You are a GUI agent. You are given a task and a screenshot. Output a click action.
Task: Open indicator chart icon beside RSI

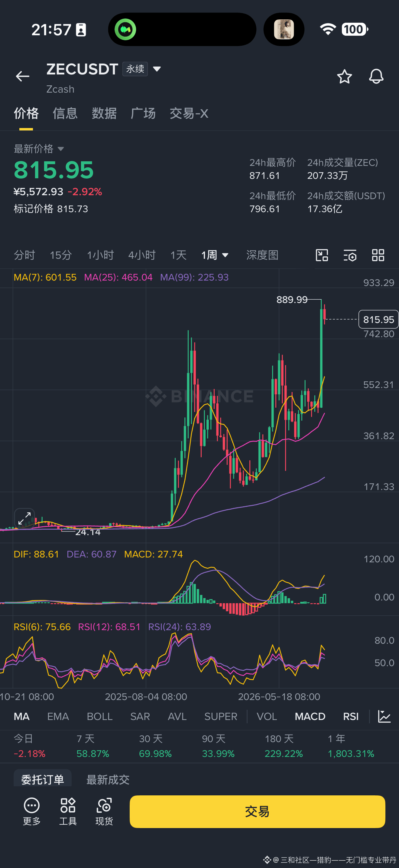[x=384, y=716]
